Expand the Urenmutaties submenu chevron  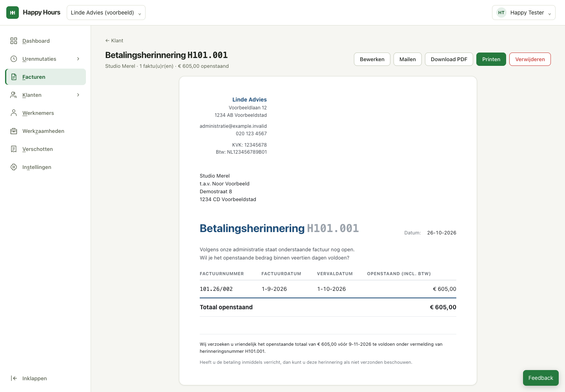click(x=78, y=59)
